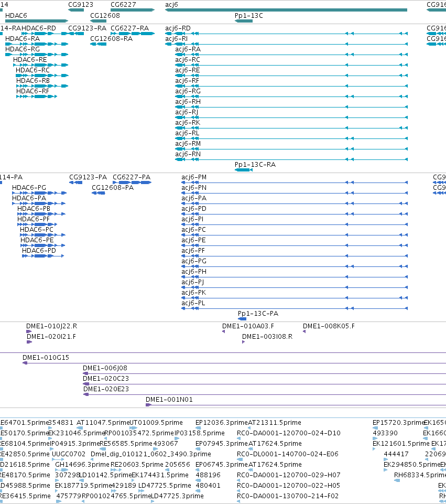This screenshot has height=504, width=446.
Task: Select the DME1-001N01 BAC label
Action: 169,399
